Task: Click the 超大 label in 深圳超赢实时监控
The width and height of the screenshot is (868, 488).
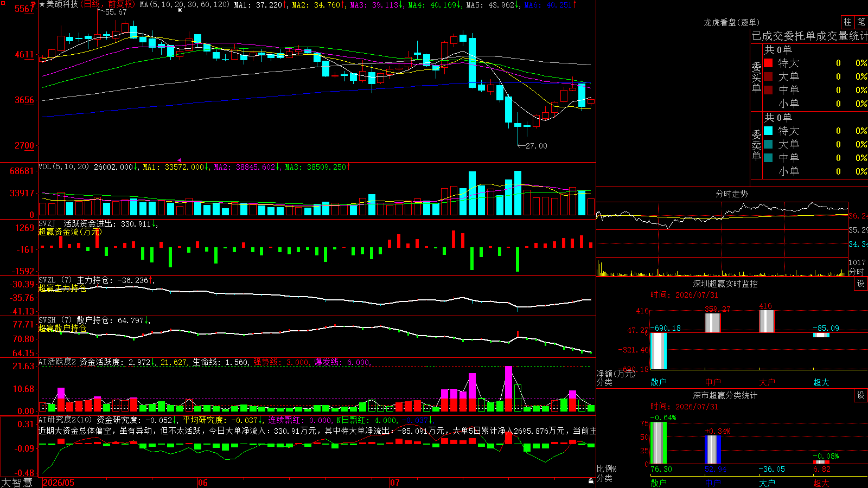Action: [821, 382]
